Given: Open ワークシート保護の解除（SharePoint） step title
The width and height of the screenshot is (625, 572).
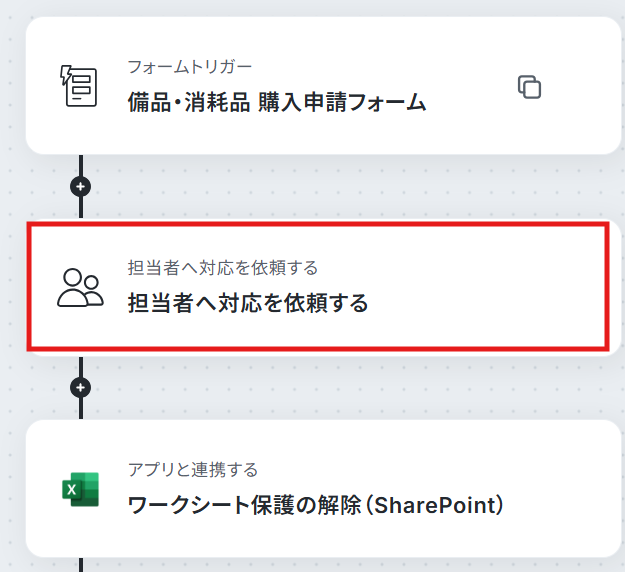Looking at the screenshot, I should [316, 505].
